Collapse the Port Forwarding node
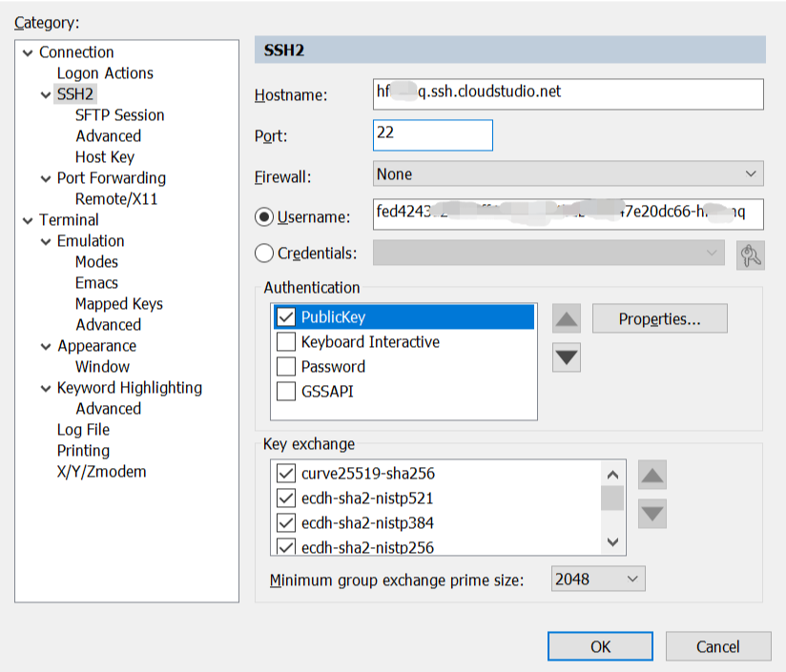 pos(46,179)
